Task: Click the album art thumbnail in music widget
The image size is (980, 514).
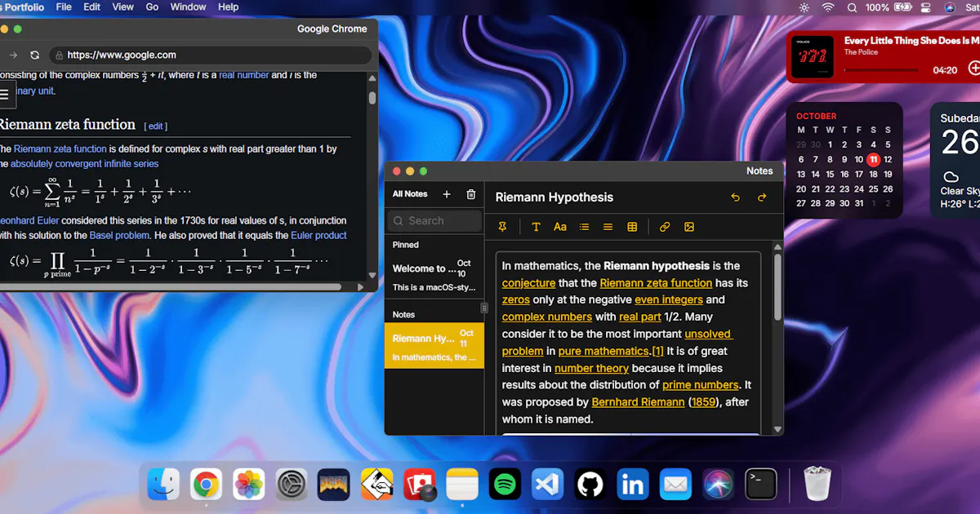Action: click(813, 57)
